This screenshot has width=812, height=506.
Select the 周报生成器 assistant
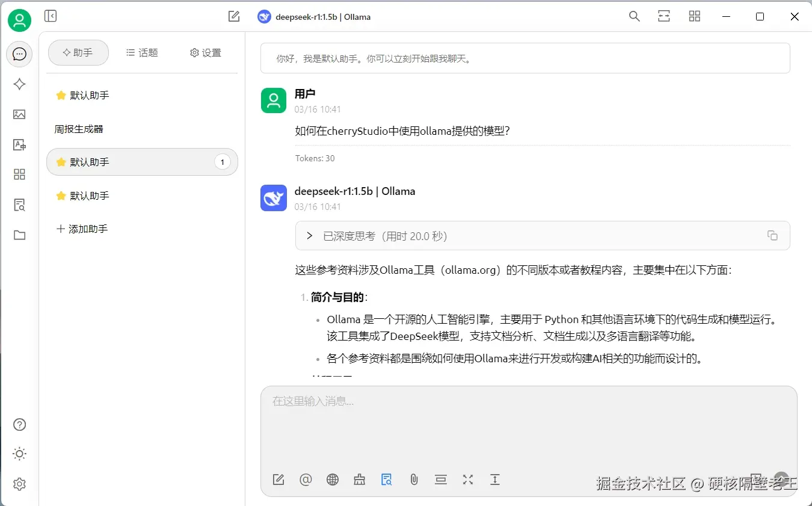(x=142, y=129)
